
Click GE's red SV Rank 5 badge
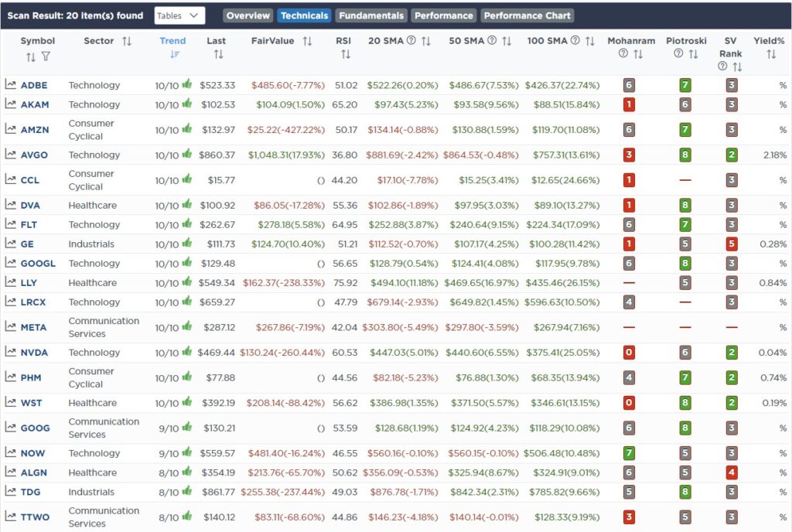731,244
